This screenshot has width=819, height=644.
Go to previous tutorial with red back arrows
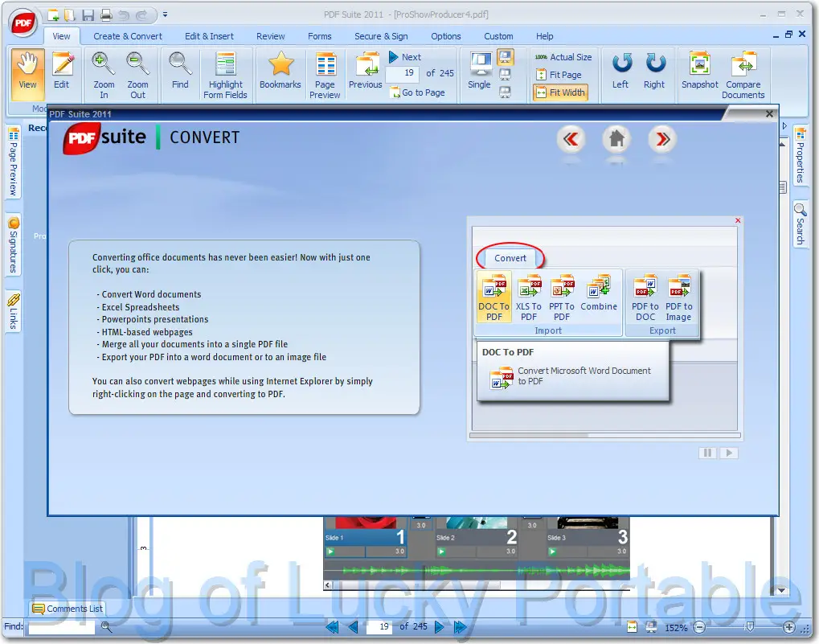pyautogui.click(x=571, y=139)
